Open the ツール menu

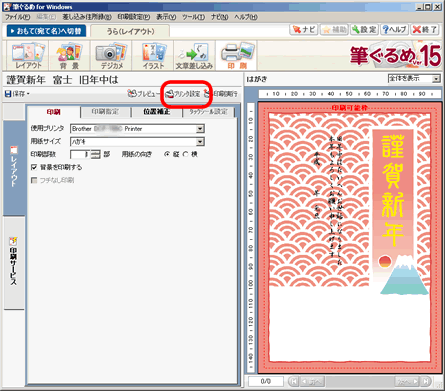click(x=193, y=17)
